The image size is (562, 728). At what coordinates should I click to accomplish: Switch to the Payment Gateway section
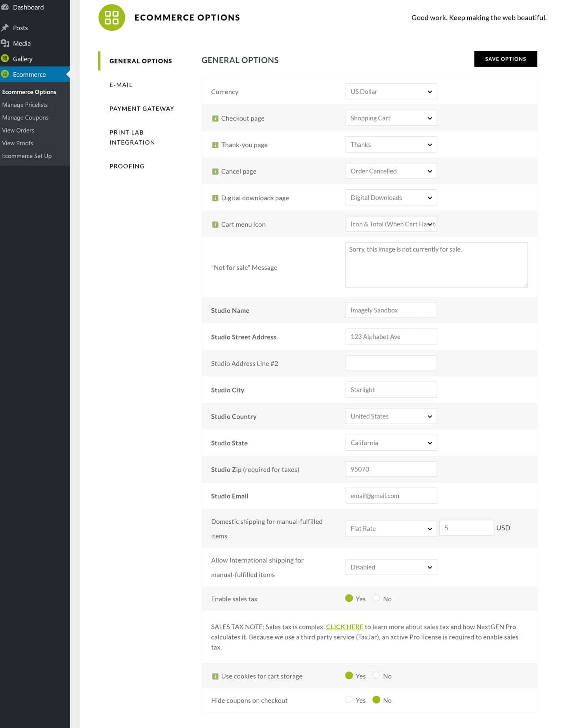click(x=142, y=108)
